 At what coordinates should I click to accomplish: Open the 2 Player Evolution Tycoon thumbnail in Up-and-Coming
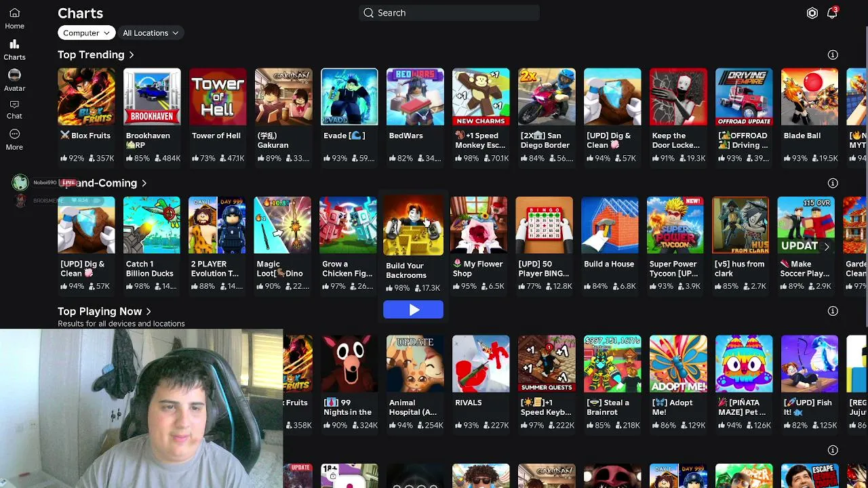tap(217, 226)
